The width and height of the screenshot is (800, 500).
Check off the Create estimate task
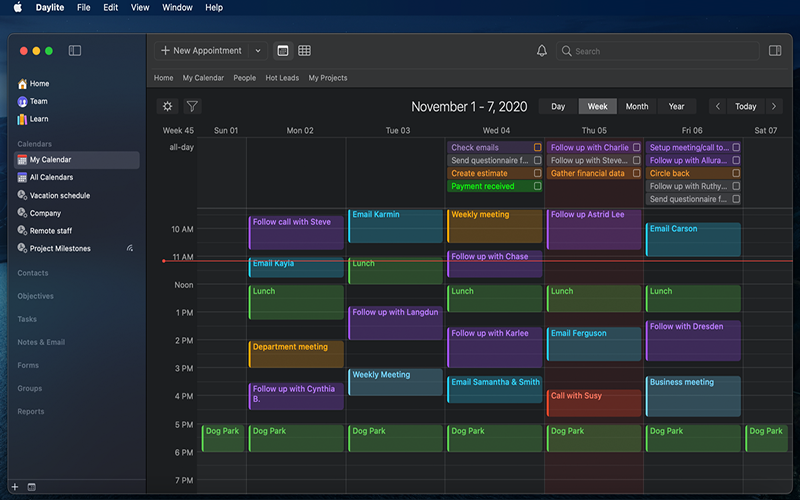click(x=537, y=173)
